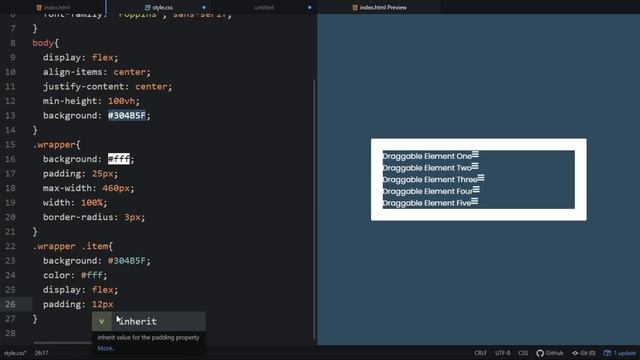This screenshot has height=360, width=640.
Task: Click the 'body{' selector on line 8
Action: point(46,43)
